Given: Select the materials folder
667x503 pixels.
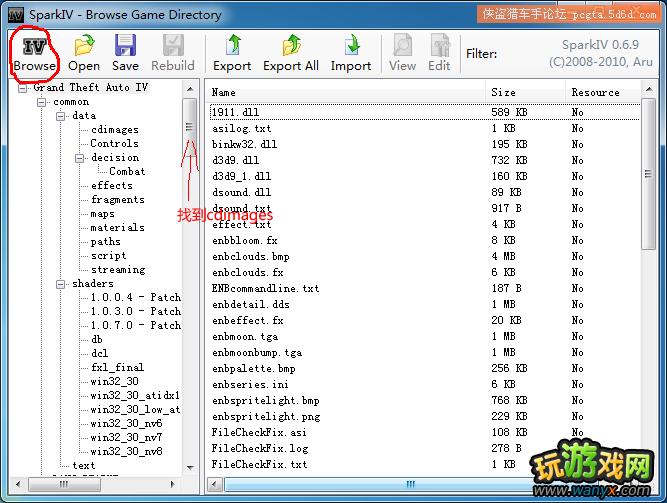Looking at the screenshot, I should click(117, 228).
